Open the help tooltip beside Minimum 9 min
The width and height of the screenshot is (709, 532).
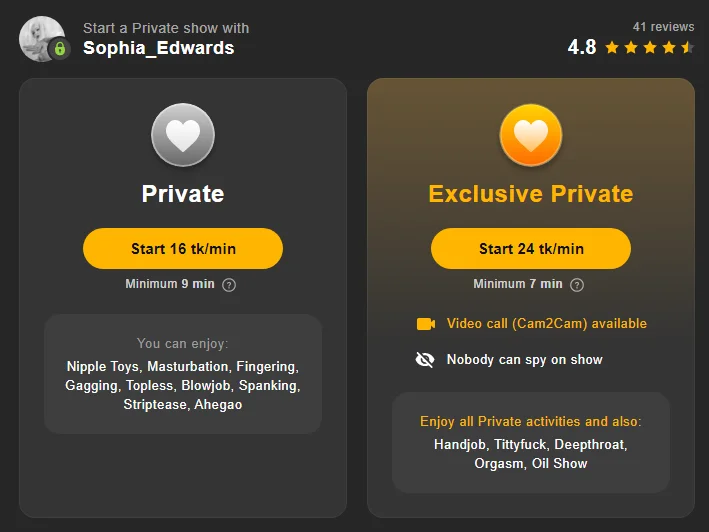pos(229,285)
